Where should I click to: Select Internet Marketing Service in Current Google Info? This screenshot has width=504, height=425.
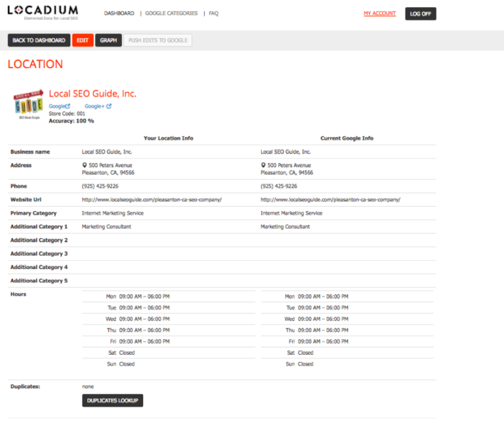pyautogui.click(x=291, y=213)
